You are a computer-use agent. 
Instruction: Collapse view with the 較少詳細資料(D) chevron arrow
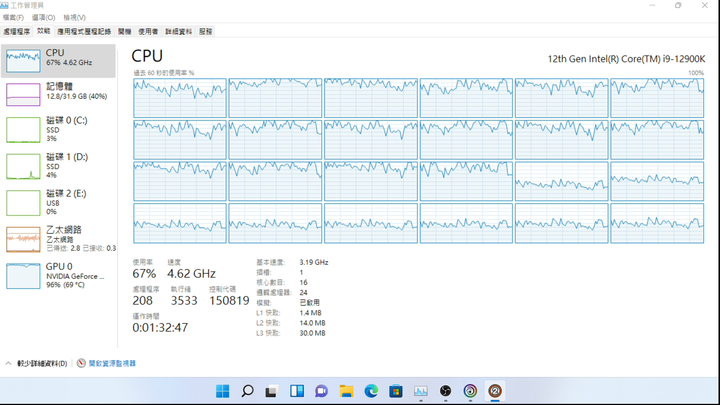(8, 363)
